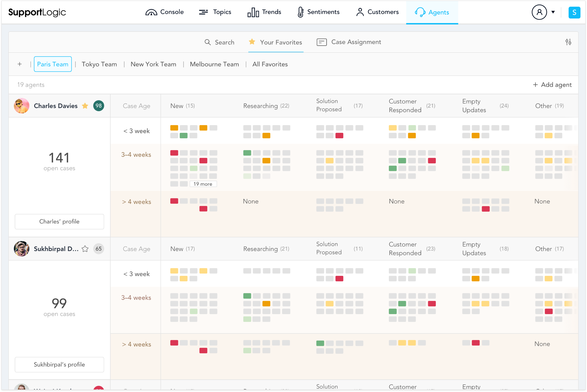This screenshot has height=392, width=587.
Task: Open Charles' profile
Action: coord(59,222)
